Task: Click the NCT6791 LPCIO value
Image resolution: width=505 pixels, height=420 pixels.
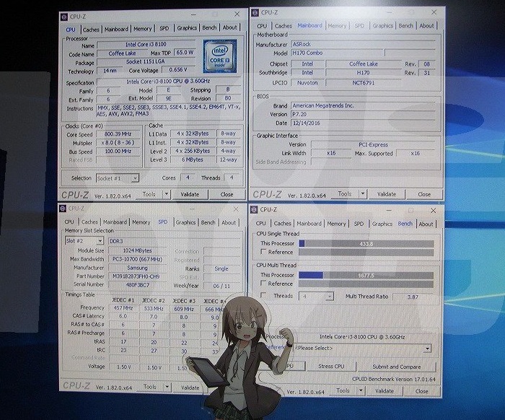Action: [x=364, y=83]
